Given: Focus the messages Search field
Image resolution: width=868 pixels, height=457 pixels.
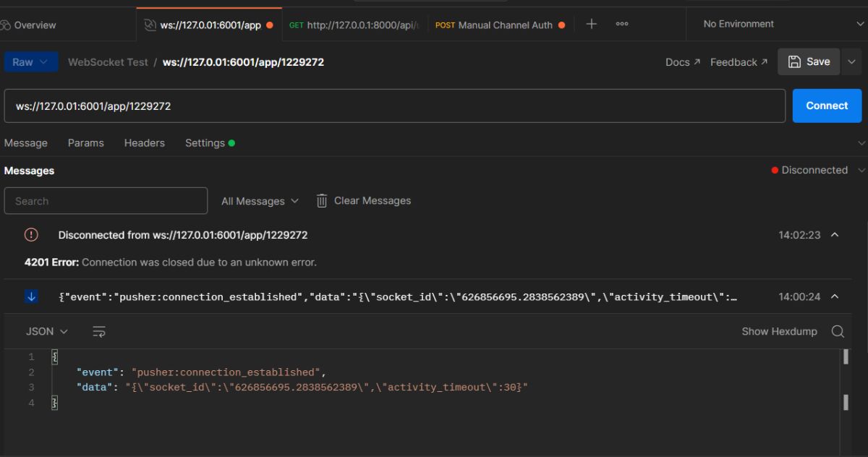Looking at the screenshot, I should pos(106,201).
